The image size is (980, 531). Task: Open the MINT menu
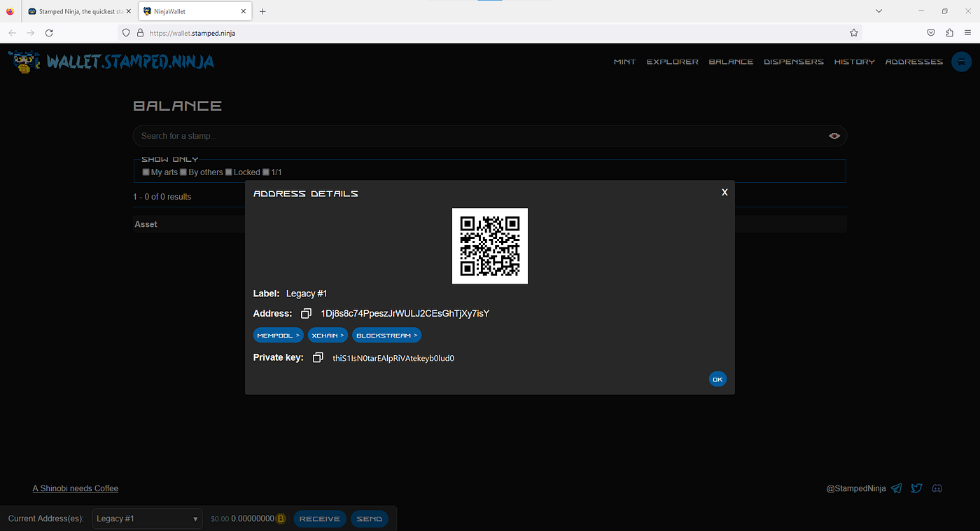(x=624, y=62)
